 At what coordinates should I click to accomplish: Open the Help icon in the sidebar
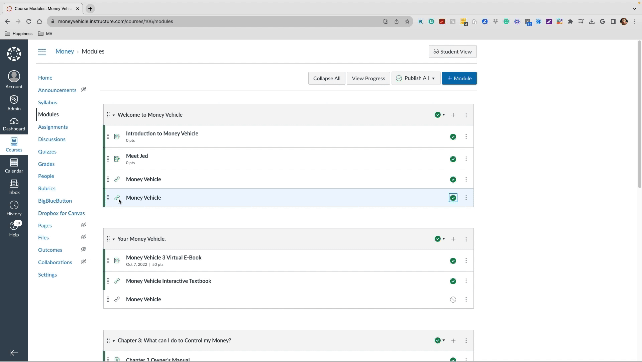click(x=14, y=229)
